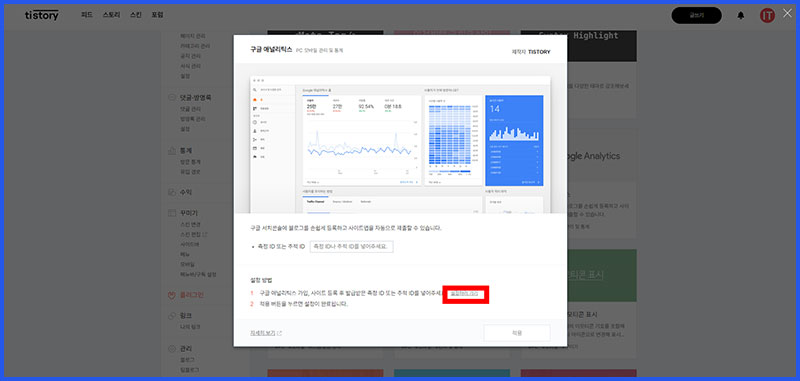Click the 제작자 TISTORY label
Screen dimensions: 800x381
click(531, 52)
